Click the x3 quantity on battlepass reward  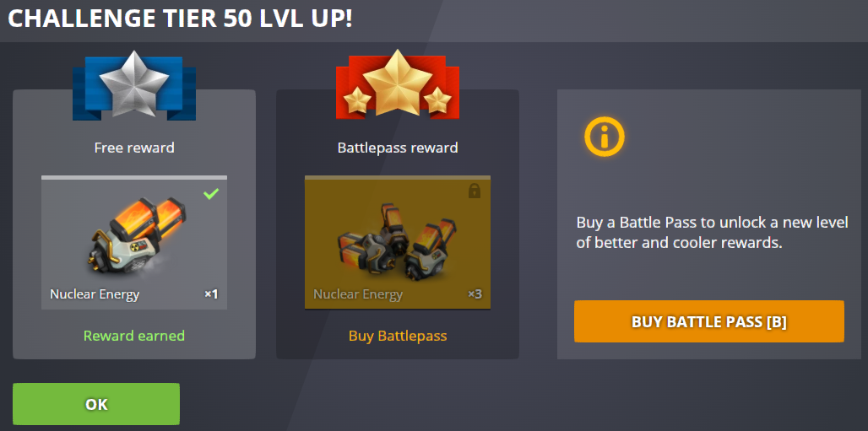coord(475,294)
